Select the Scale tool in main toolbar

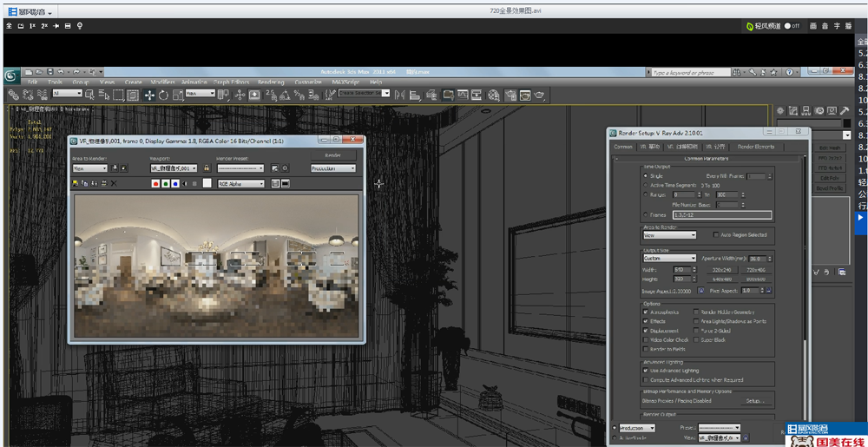[178, 95]
